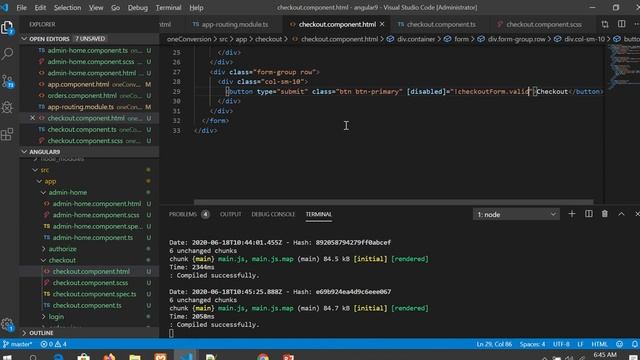Click UTF-8 encoding in status bar
Viewport: 640px width, 360px height.
(x=561, y=344)
